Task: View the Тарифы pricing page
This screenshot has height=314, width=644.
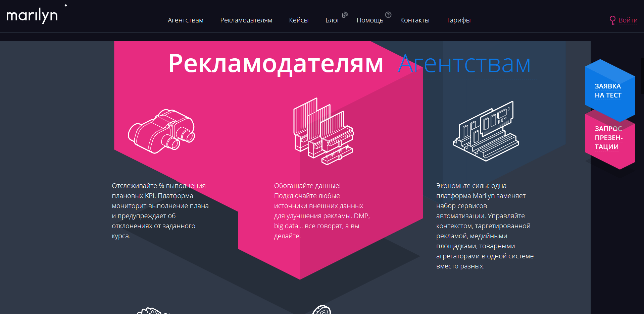Action: (x=458, y=20)
